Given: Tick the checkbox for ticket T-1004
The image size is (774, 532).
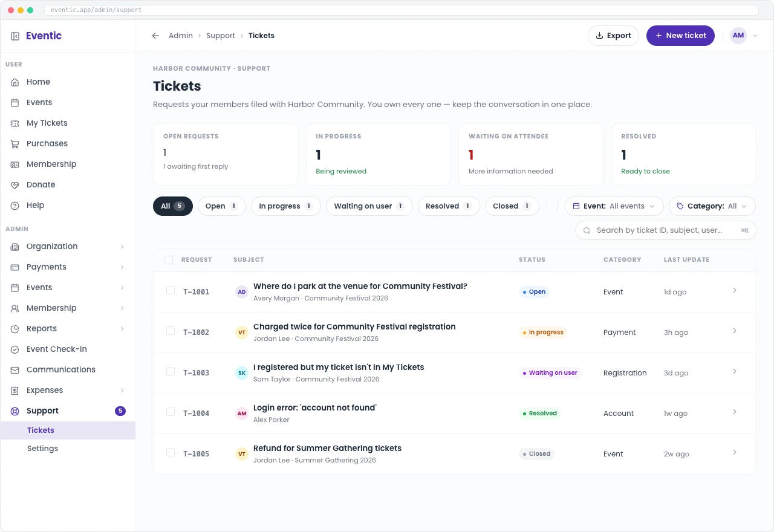Looking at the screenshot, I should pyautogui.click(x=171, y=412).
